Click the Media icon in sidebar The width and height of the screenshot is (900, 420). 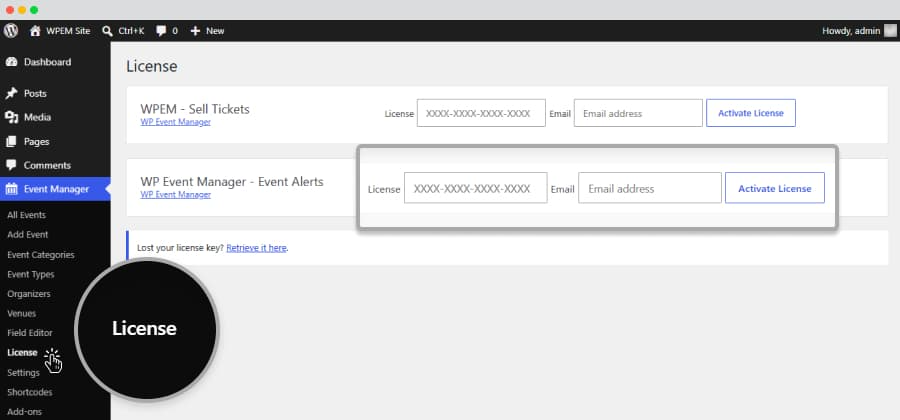(x=11, y=117)
